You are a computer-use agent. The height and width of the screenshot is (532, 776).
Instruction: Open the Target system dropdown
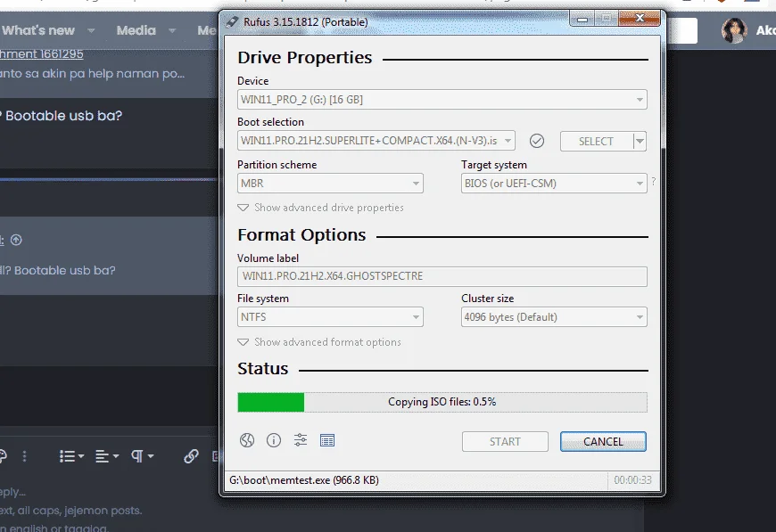[554, 184]
